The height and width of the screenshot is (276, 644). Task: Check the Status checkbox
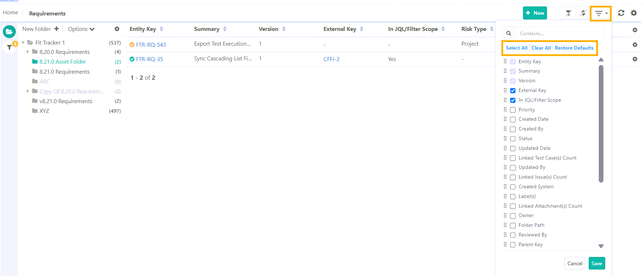(513, 139)
